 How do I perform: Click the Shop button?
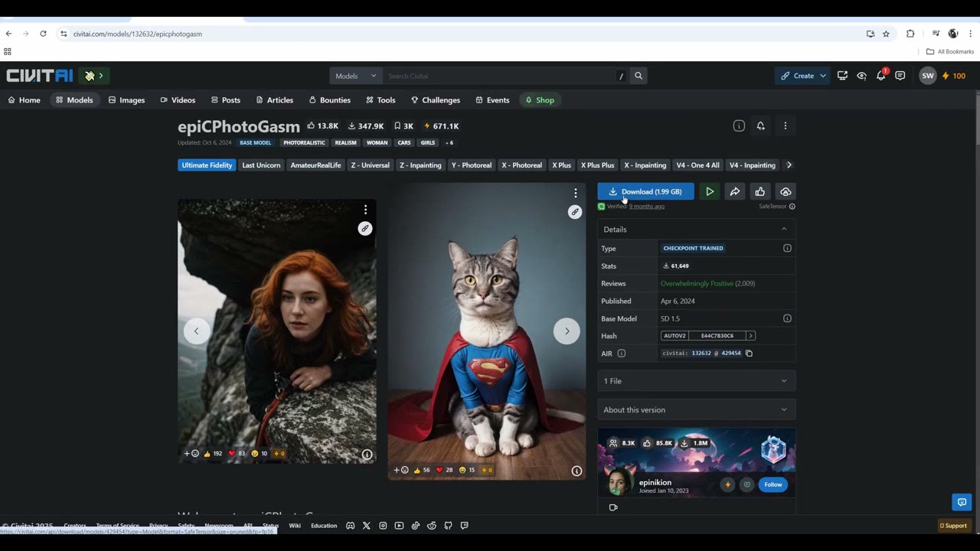pyautogui.click(x=540, y=100)
